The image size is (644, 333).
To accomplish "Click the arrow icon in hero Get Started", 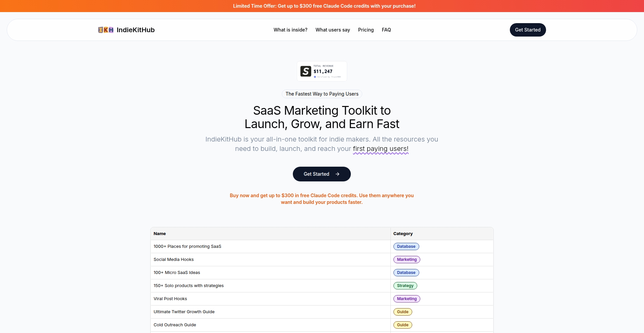I will point(337,174).
